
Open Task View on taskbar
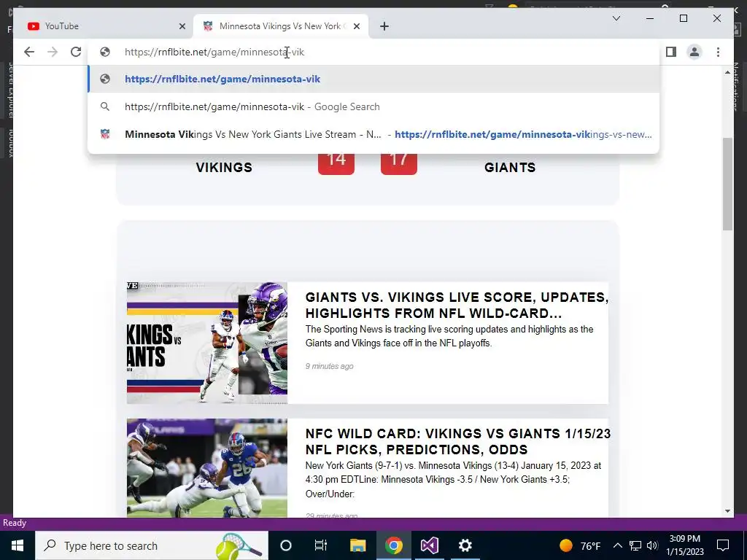(x=321, y=545)
